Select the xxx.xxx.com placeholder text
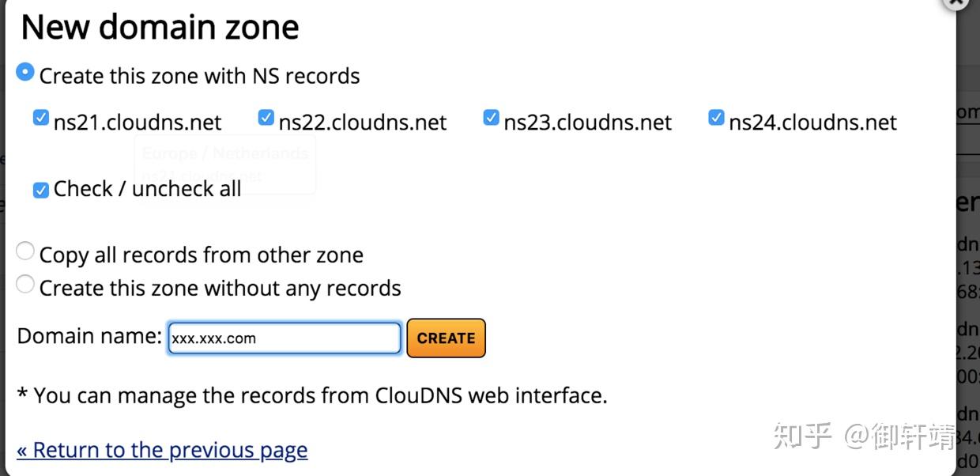980x476 pixels. (213, 338)
